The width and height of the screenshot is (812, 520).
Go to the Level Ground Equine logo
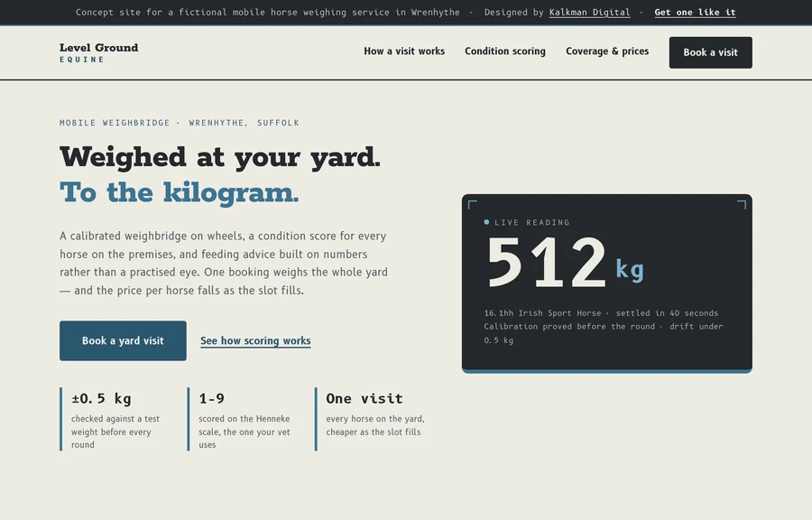(99, 52)
